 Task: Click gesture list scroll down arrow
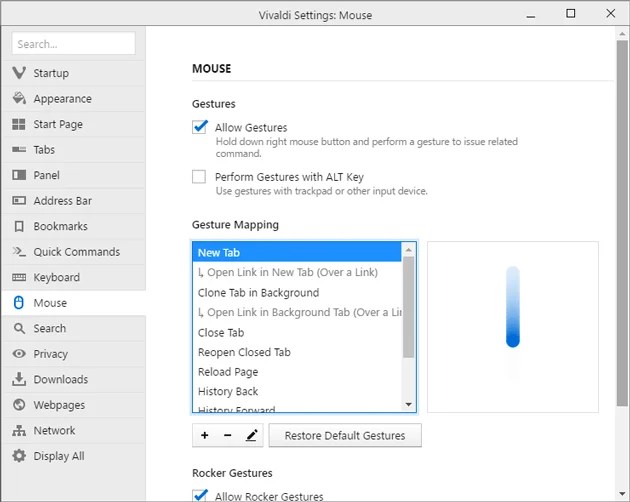(409, 404)
